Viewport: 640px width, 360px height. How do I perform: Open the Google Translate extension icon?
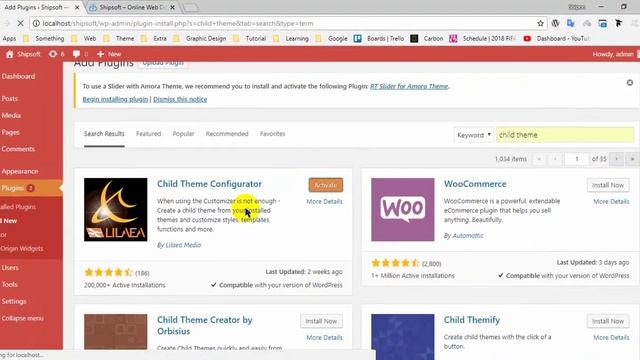[x=571, y=23]
